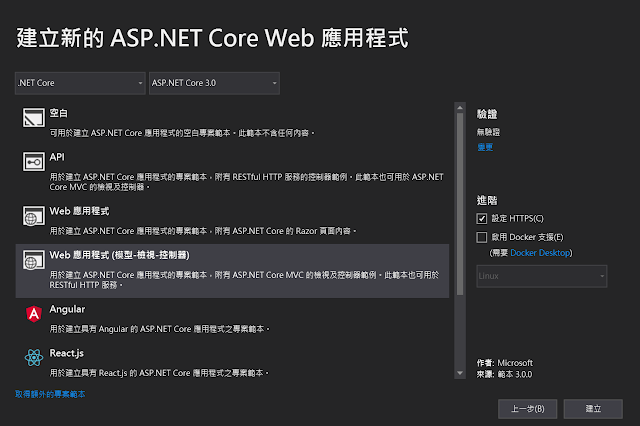Select the 空白 template title
This screenshot has width=640, height=426.
(59, 113)
